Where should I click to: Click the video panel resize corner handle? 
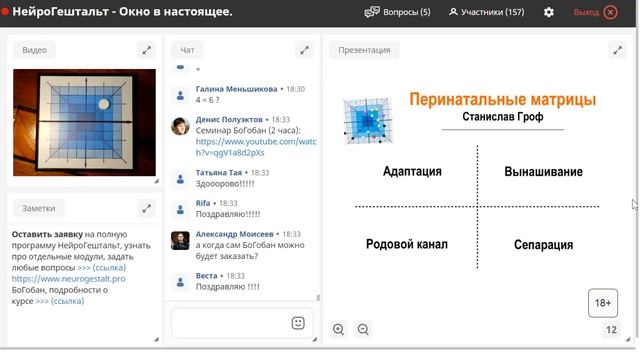(x=156, y=181)
